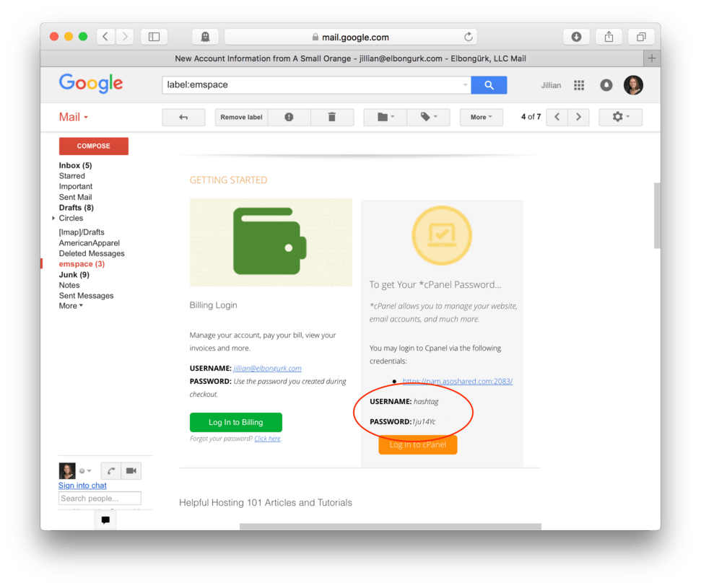Sign into chat

pyautogui.click(x=82, y=486)
